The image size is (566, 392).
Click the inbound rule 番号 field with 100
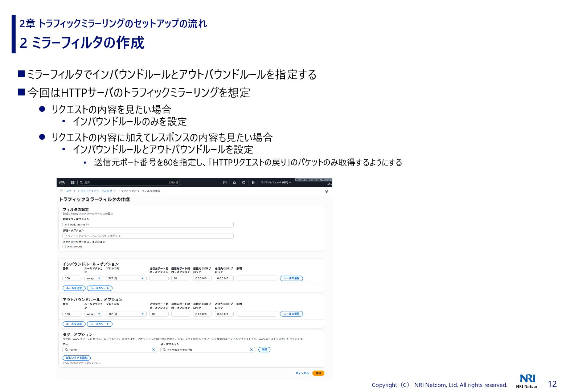[x=72, y=278]
